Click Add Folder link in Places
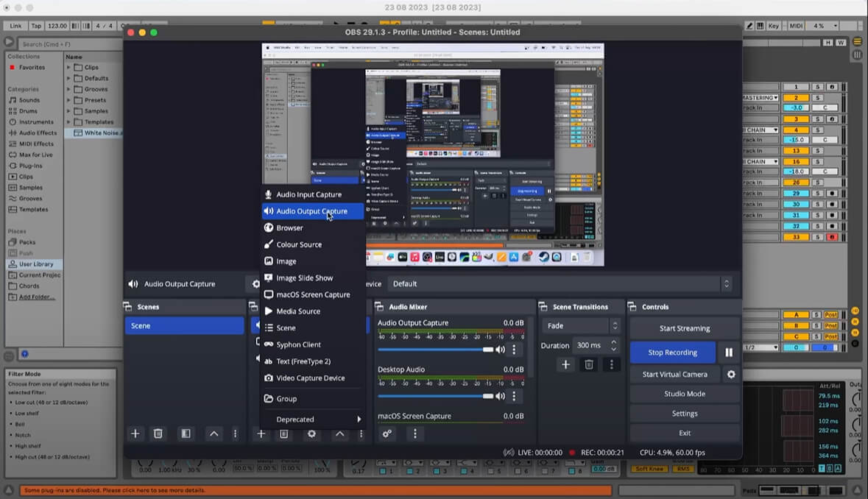Viewport: 868px width, 499px height. click(x=37, y=297)
